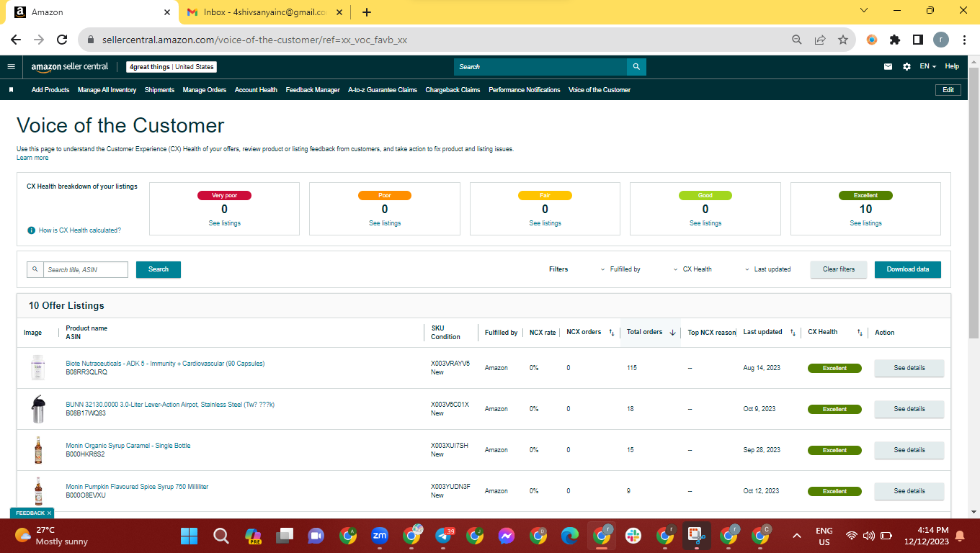This screenshot has width=980, height=553.
Task: Click the zoom magnifier in address bar
Action: (x=797, y=40)
